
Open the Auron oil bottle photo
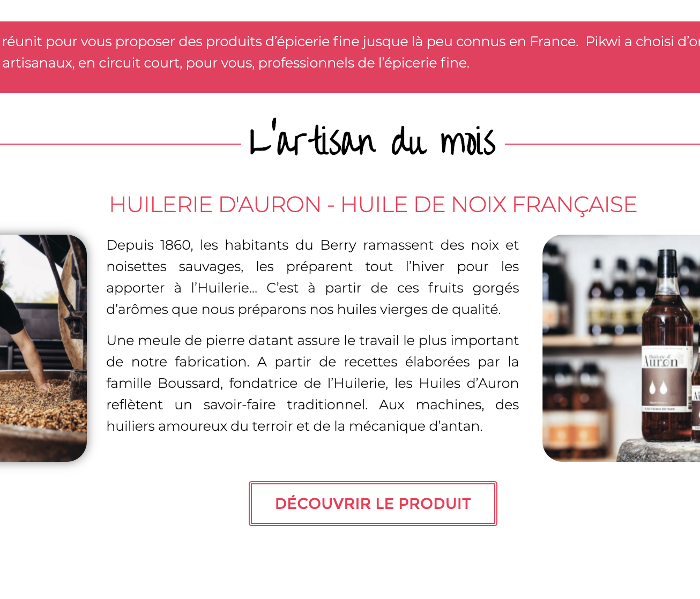[x=621, y=348]
